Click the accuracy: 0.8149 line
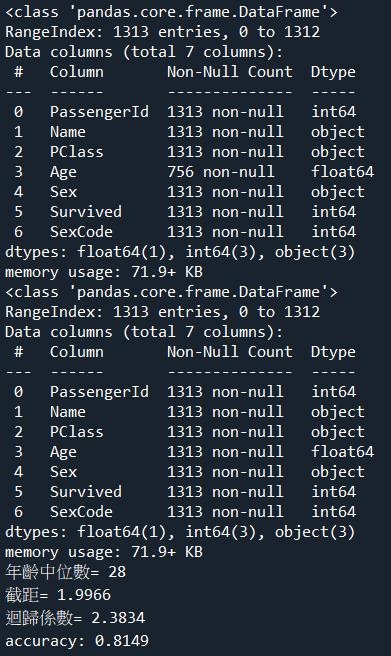 click(x=77, y=641)
